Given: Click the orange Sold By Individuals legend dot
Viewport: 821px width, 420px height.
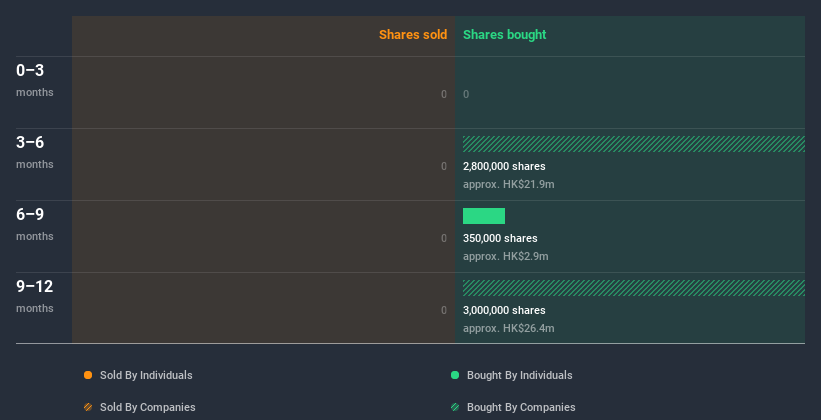Looking at the screenshot, I should click(x=88, y=375).
